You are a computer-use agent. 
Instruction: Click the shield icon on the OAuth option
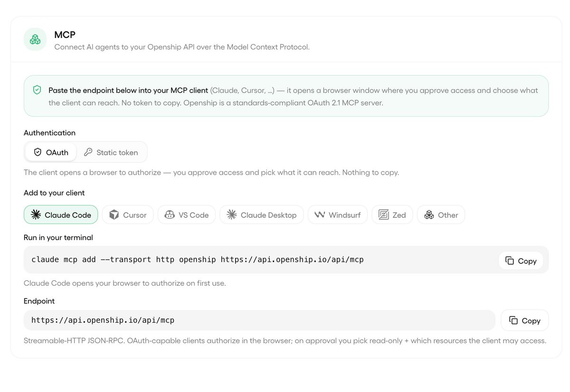tap(38, 152)
